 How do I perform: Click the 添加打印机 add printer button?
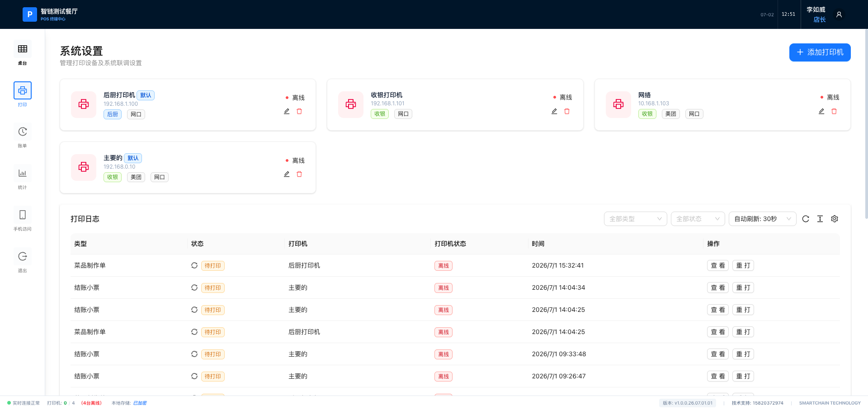[820, 52]
